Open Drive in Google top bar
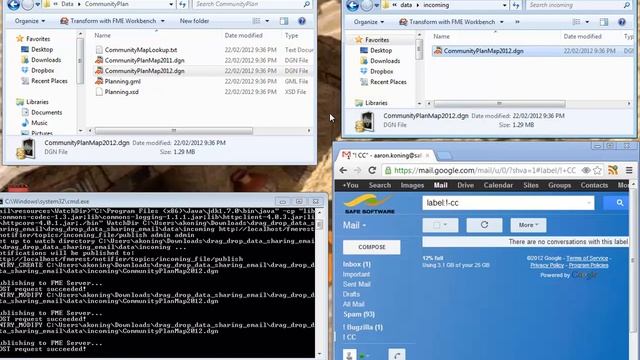640x360 pixels. (x=465, y=185)
